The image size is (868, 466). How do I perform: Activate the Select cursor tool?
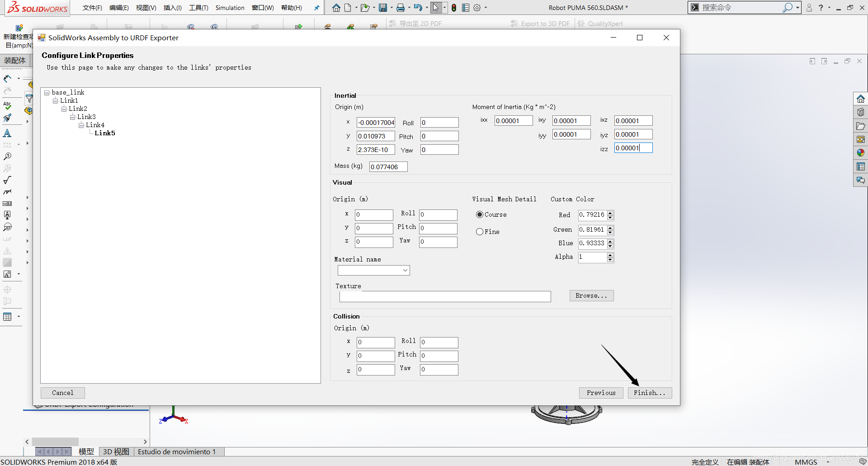[436, 8]
